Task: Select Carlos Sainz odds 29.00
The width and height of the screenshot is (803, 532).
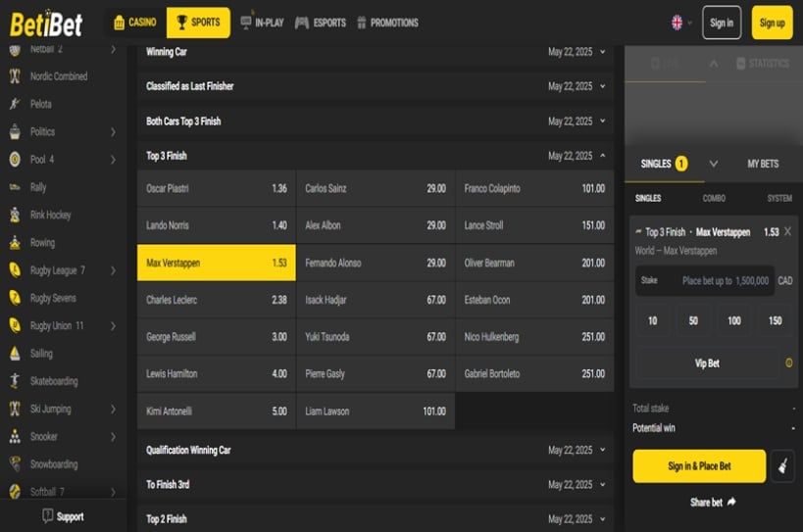Action: click(x=376, y=188)
